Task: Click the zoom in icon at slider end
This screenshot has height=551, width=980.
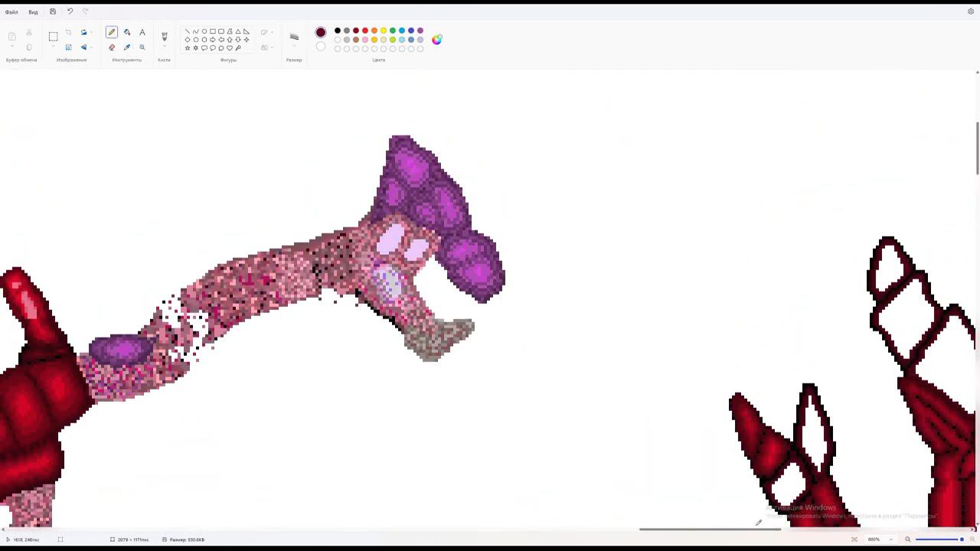Action: 972,539
